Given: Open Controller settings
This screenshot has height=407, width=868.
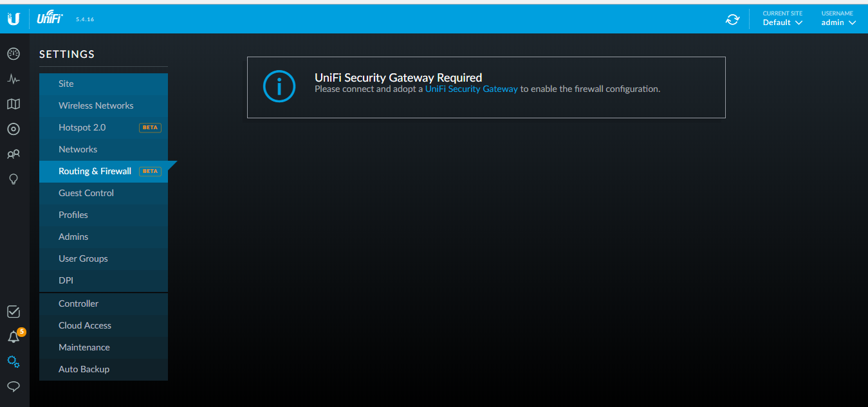Looking at the screenshot, I should (x=104, y=303).
